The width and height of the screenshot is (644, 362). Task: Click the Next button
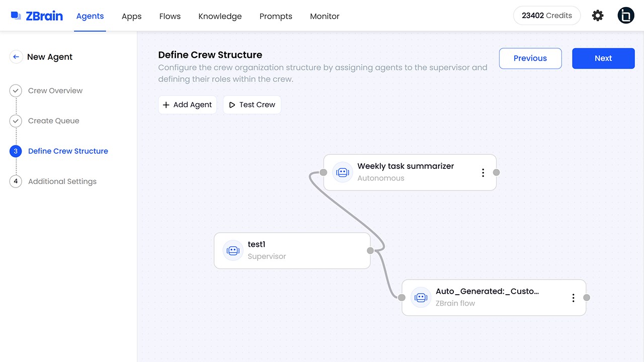tap(603, 58)
